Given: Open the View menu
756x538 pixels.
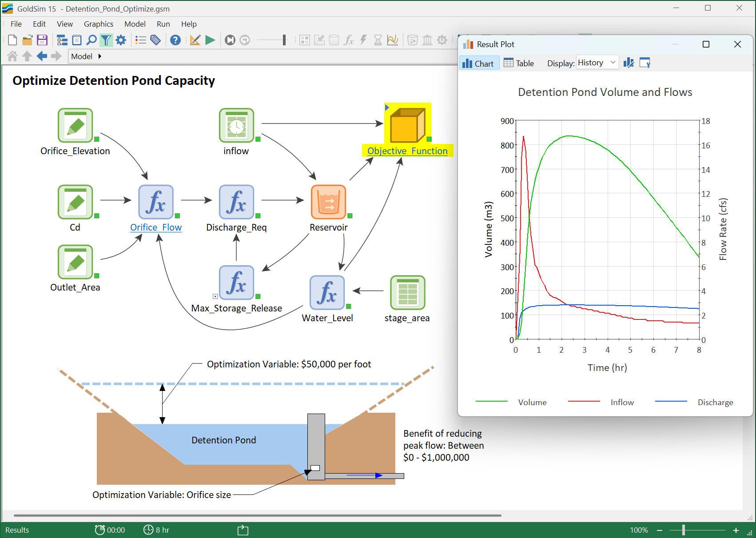Looking at the screenshot, I should [x=64, y=24].
